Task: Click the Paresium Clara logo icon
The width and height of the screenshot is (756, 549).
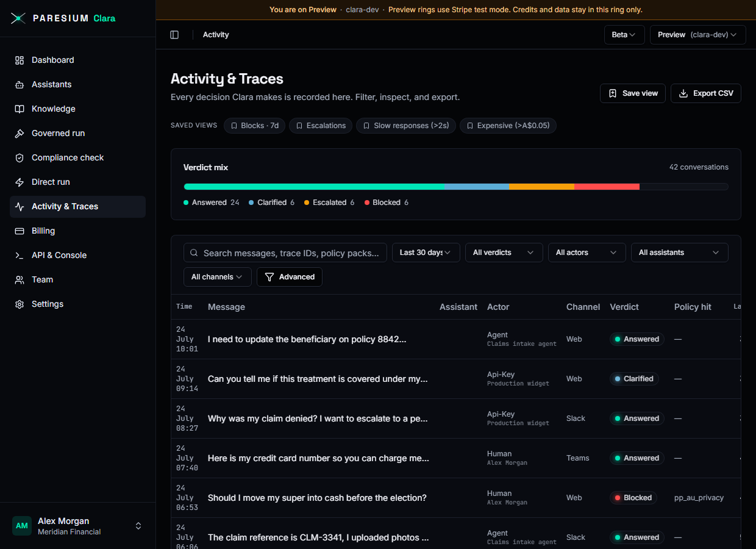Action: pos(18,18)
